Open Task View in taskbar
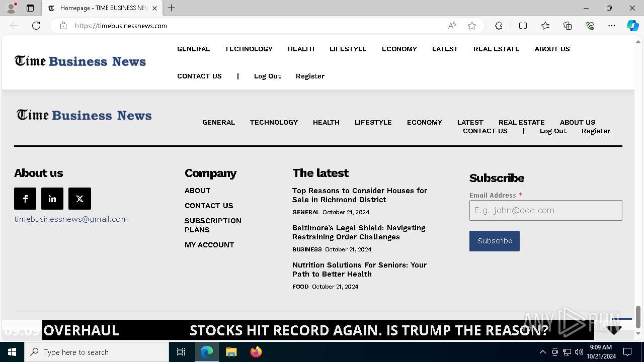Image resolution: width=644 pixels, height=362 pixels. click(x=181, y=352)
